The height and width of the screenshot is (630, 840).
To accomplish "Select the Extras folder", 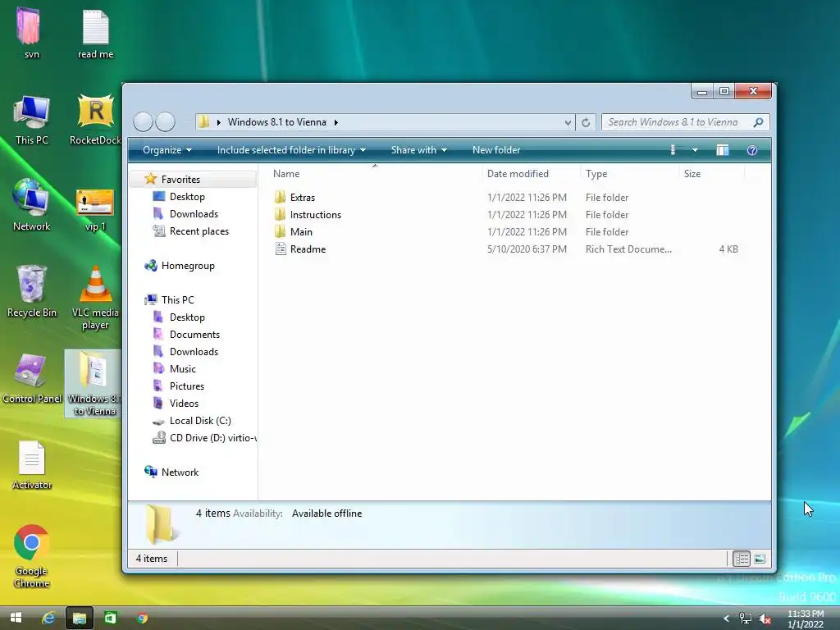I will [x=302, y=197].
